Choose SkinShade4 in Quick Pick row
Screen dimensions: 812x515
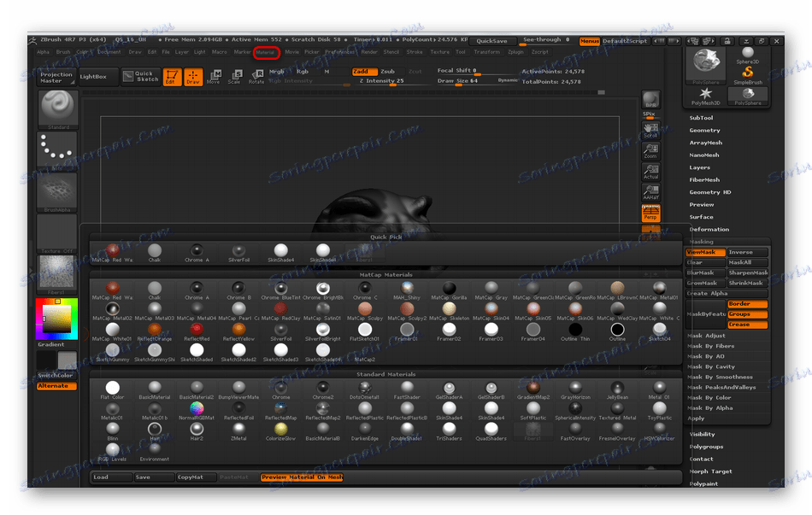(280, 253)
